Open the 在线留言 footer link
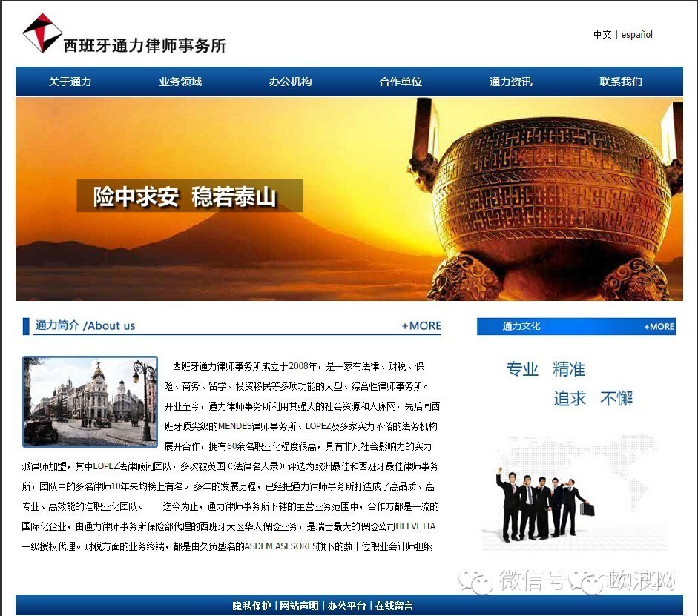Image resolution: width=698 pixels, height=616 pixels. pos(394,606)
